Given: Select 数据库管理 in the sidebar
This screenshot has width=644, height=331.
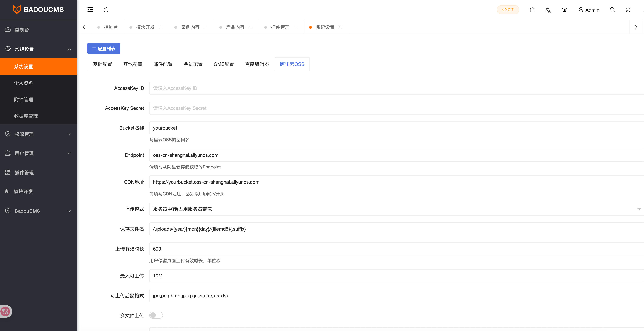Looking at the screenshot, I should click(26, 116).
